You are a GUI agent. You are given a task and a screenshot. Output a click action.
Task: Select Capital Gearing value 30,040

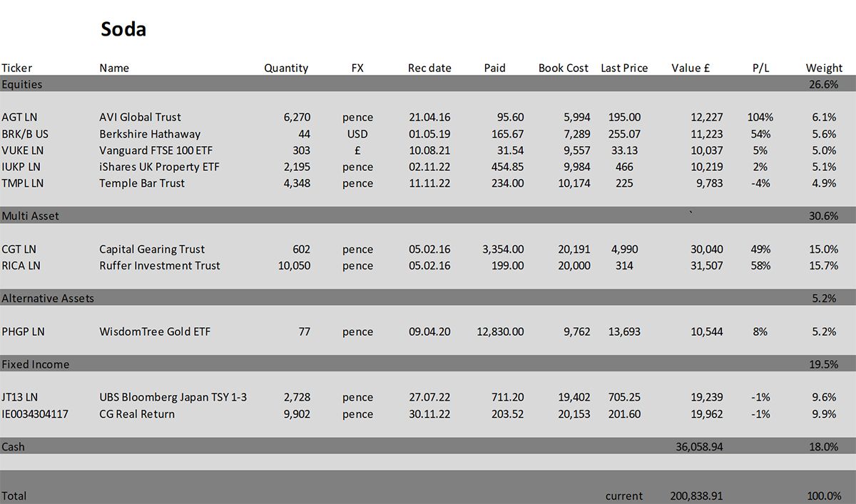[x=707, y=250]
